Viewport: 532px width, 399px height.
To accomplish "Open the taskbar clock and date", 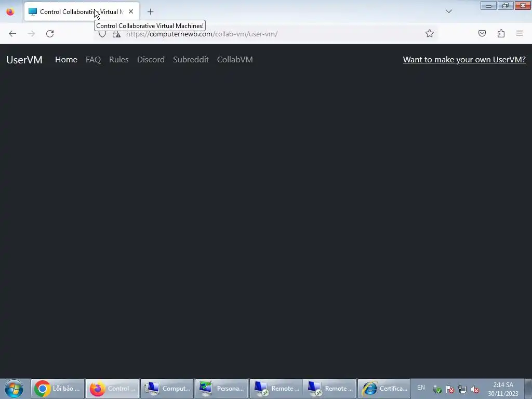I will [503, 389].
